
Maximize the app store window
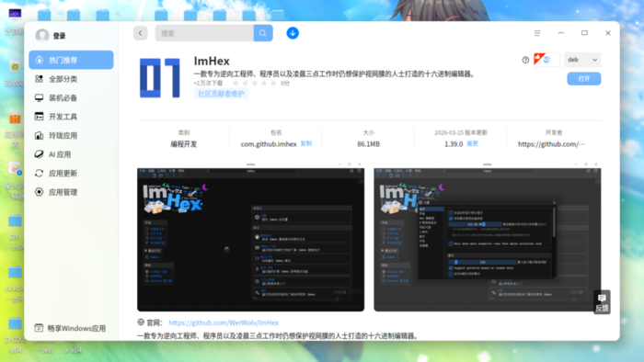(584, 33)
